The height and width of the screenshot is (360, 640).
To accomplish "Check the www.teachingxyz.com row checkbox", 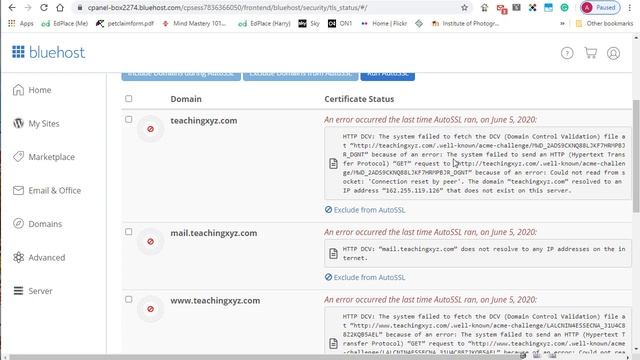I will (x=129, y=299).
